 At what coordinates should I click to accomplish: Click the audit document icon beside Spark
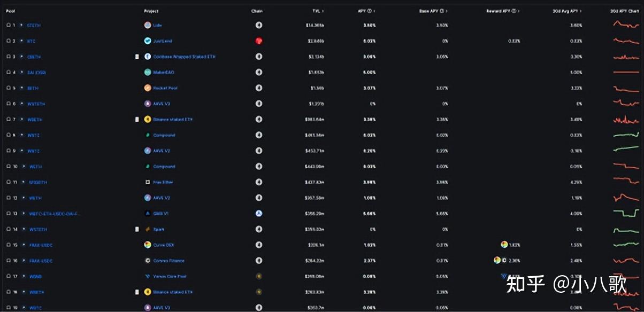coord(137,229)
